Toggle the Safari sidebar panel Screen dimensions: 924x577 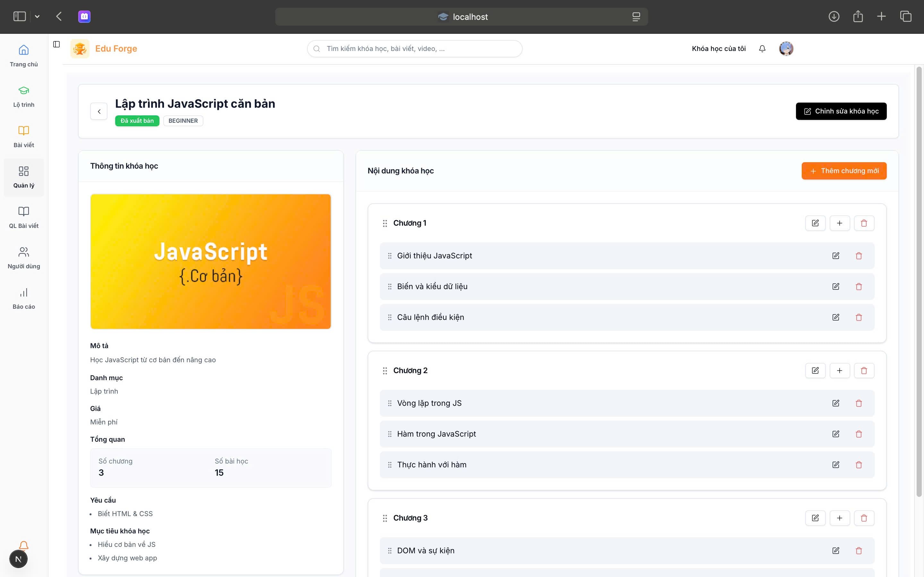[20, 16]
